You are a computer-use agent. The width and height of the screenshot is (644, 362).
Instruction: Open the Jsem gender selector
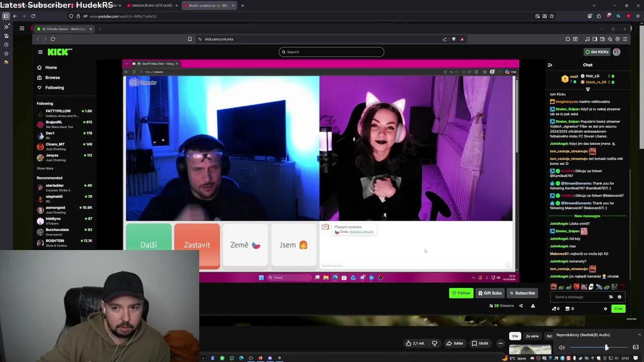click(x=293, y=245)
